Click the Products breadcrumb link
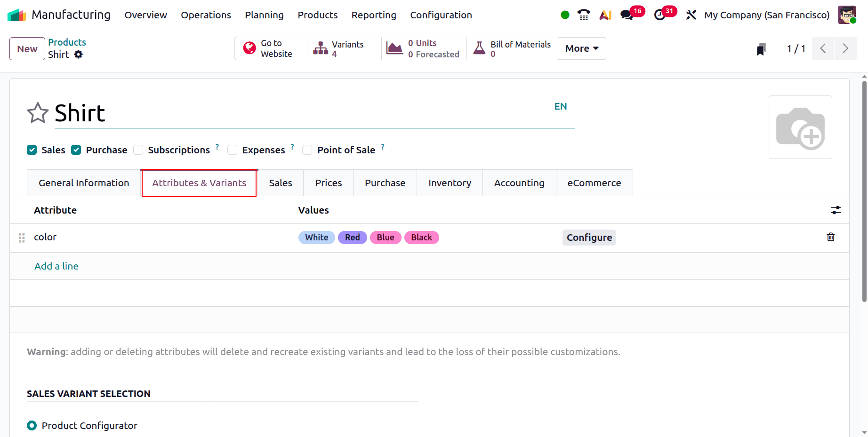Viewport: 868px width, 437px height. pos(67,42)
